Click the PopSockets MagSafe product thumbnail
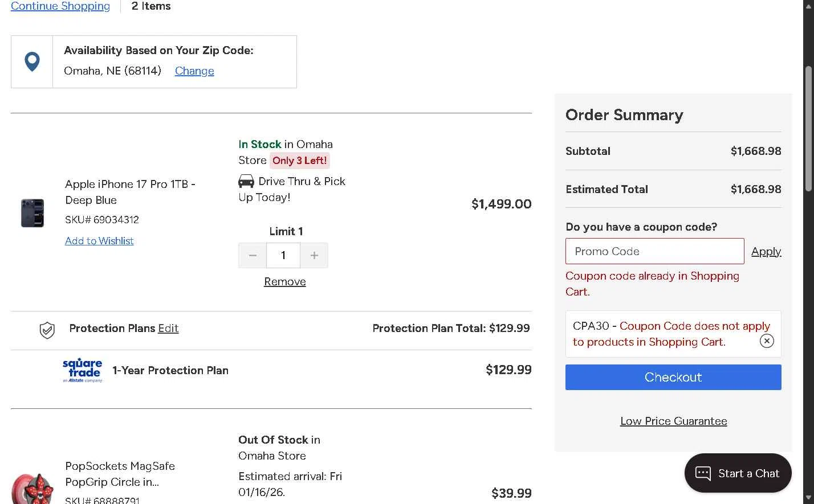 click(x=32, y=488)
